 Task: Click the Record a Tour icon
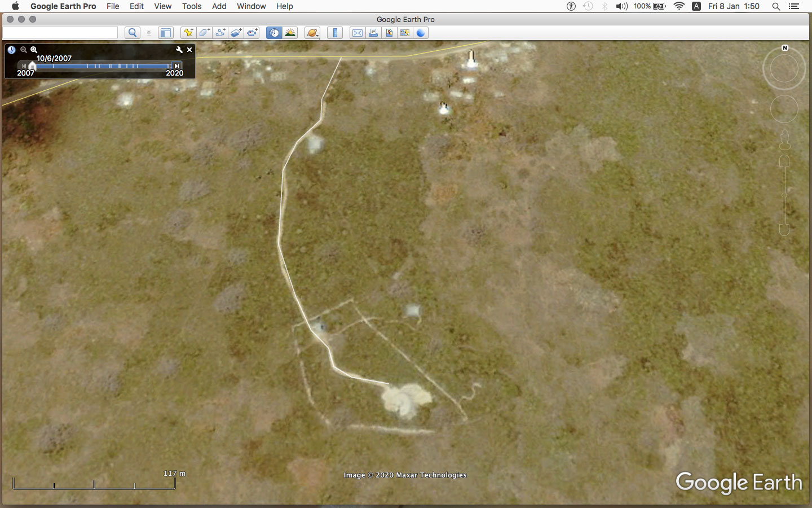tap(252, 33)
